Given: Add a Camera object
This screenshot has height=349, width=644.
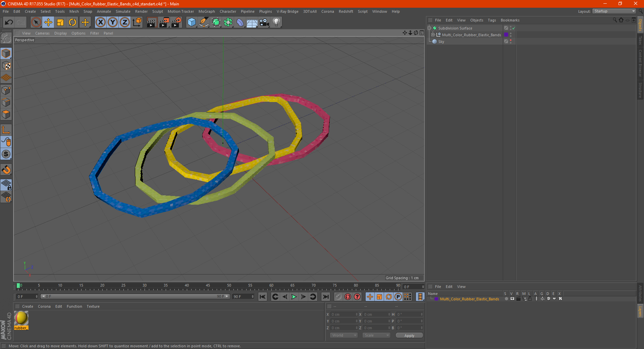Looking at the screenshot, I should coord(264,22).
